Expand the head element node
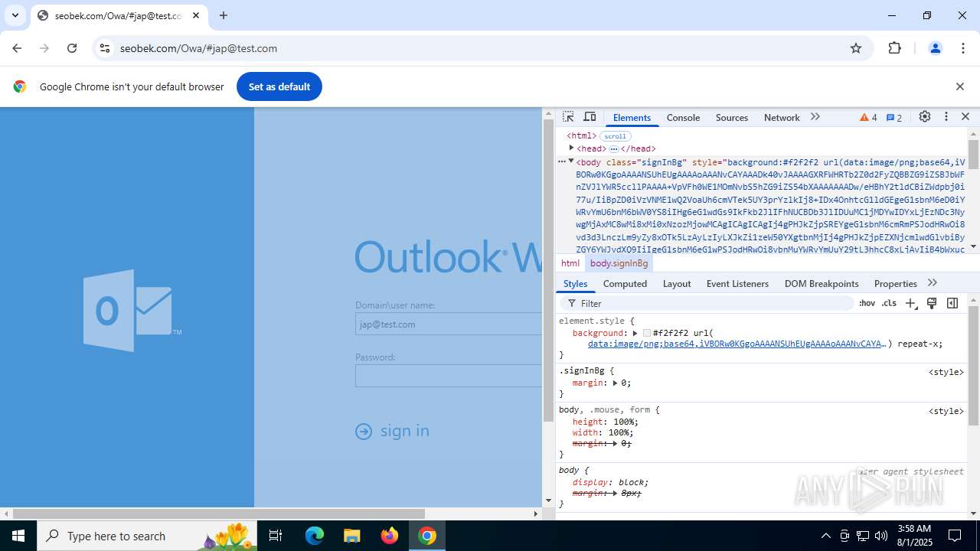The height and width of the screenshot is (551, 980). (571, 148)
